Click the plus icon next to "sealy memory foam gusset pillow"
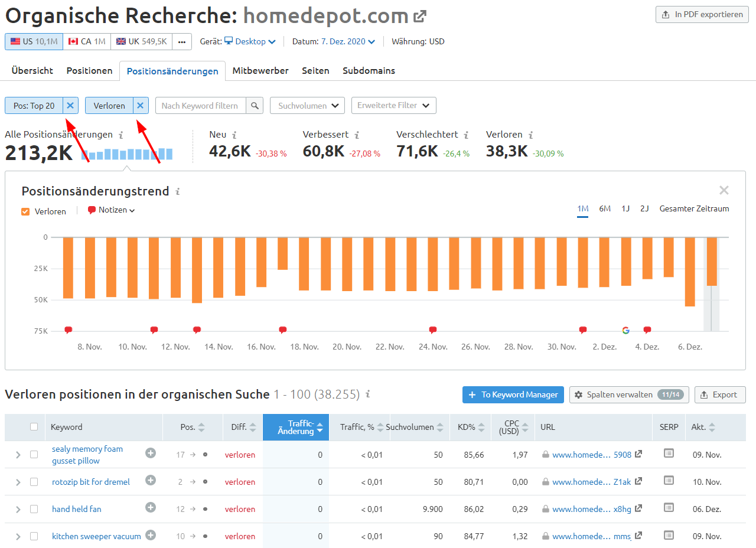756x548 pixels. pos(151,453)
